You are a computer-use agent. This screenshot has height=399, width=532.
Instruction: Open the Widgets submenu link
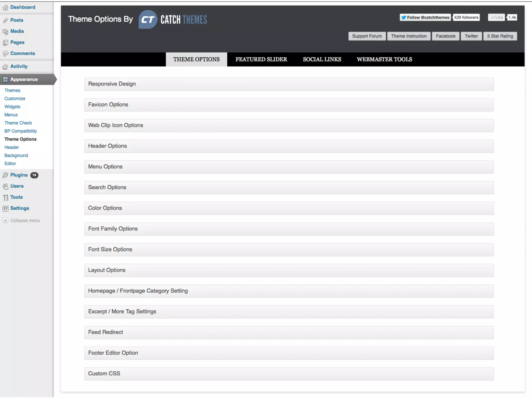click(12, 107)
